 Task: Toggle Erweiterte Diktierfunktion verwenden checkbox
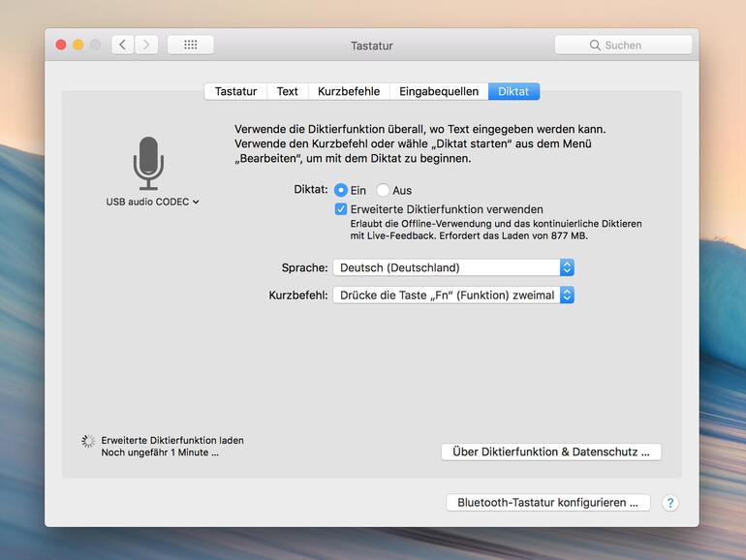tap(341, 209)
